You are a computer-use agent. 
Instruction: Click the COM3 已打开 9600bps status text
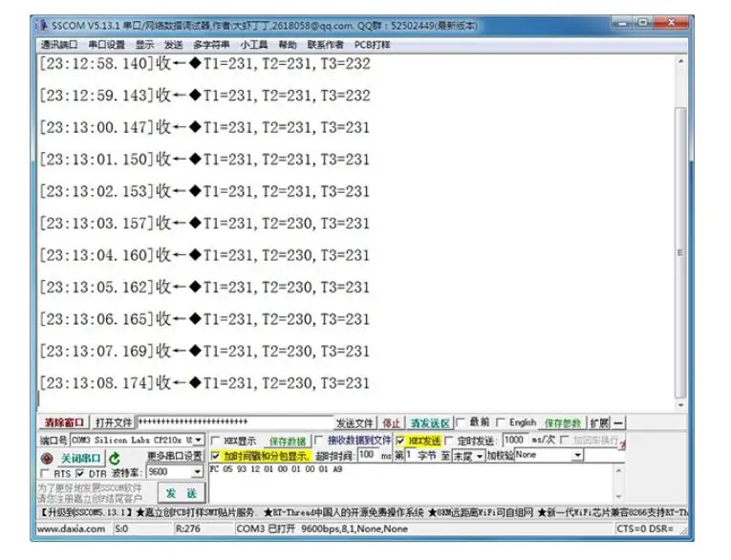point(322,528)
